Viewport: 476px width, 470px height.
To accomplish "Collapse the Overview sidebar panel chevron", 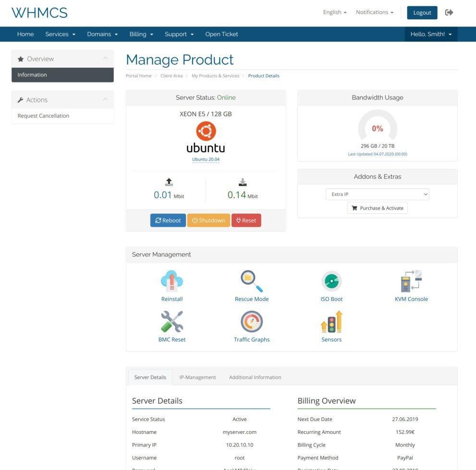I will click(105, 58).
